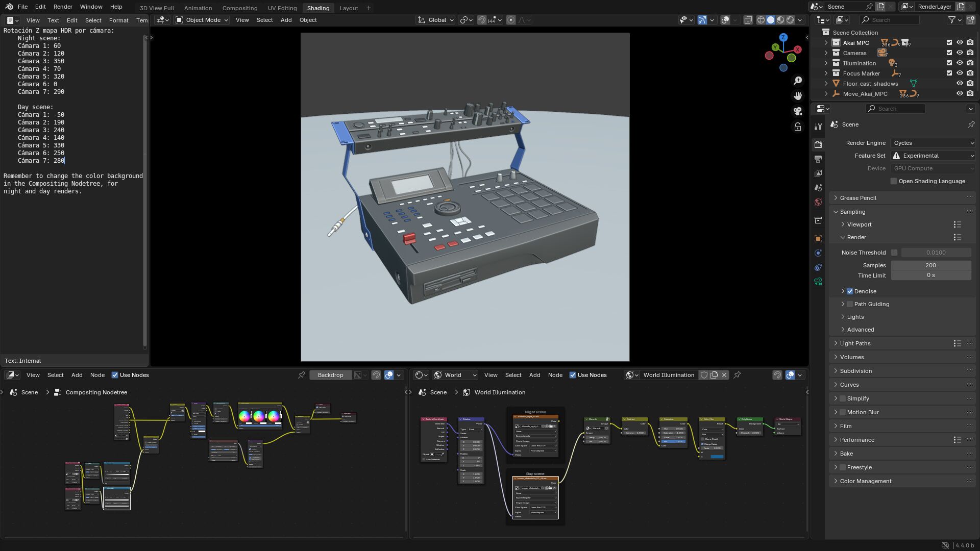Screen dimensions: 980x551
Task: Click the Time Limit value field
Action: pyautogui.click(x=931, y=275)
